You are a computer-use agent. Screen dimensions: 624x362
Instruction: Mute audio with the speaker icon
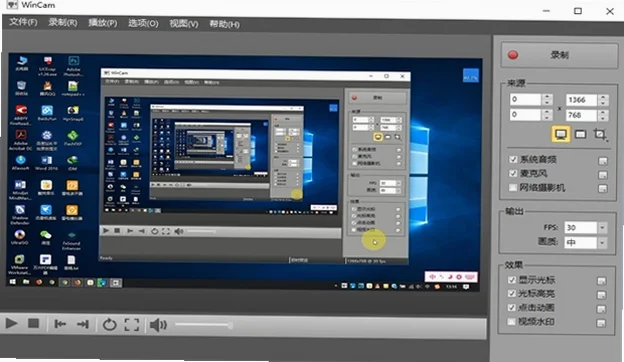158,325
